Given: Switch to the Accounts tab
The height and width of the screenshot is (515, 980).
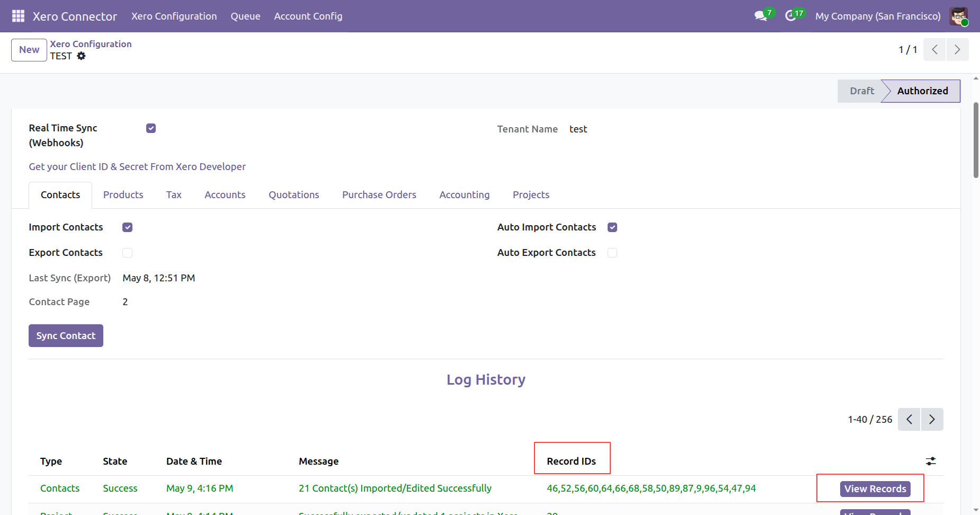Looking at the screenshot, I should click(225, 195).
